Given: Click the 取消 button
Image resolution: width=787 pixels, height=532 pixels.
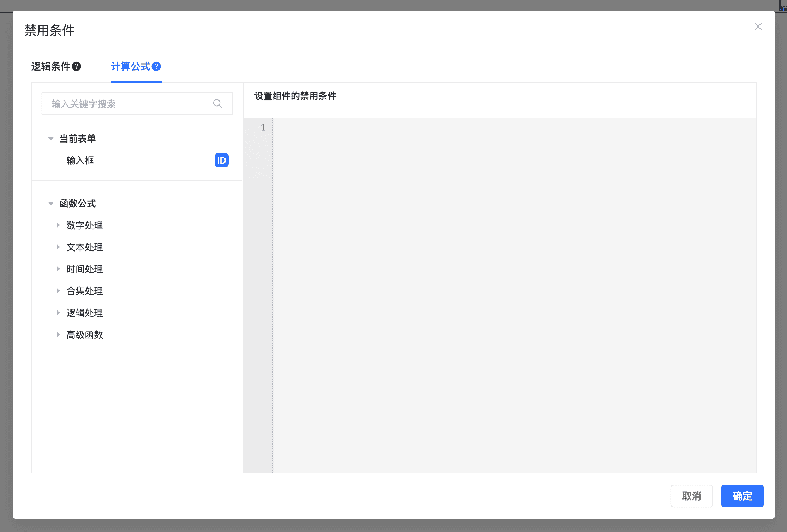Looking at the screenshot, I should tap(691, 496).
